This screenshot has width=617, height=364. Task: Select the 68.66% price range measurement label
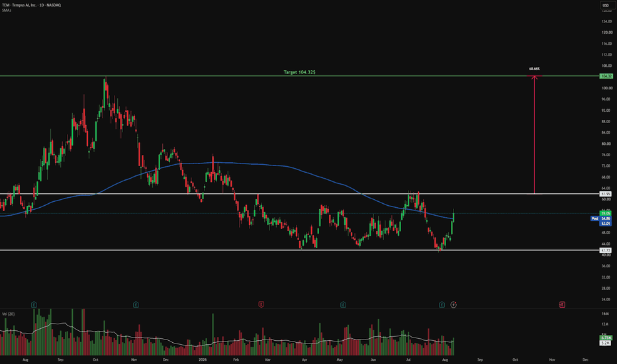(x=534, y=69)
